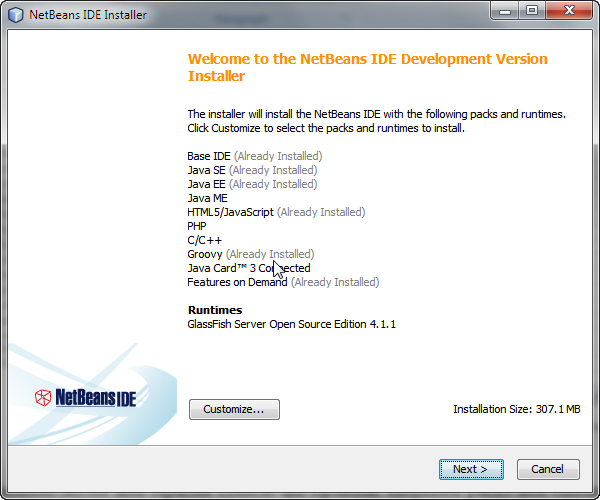The image size is (600, 500).
Task: Select the Java EE pack entry
Action: tap(252, 184)
